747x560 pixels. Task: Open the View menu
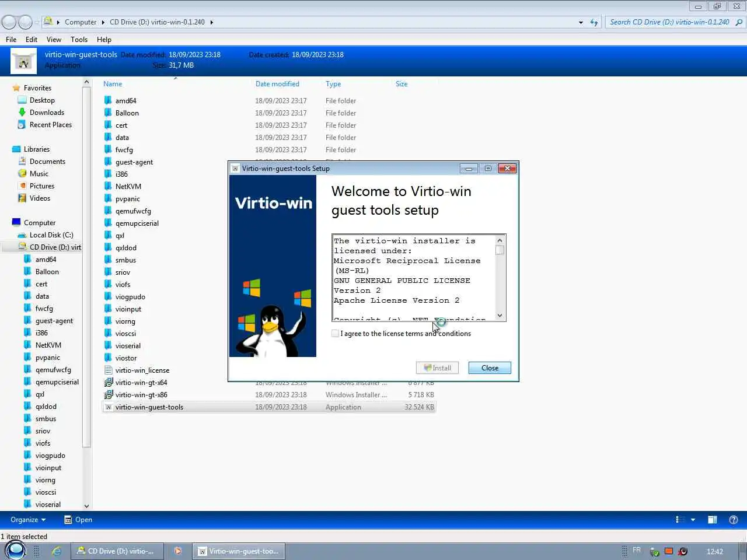54,40
